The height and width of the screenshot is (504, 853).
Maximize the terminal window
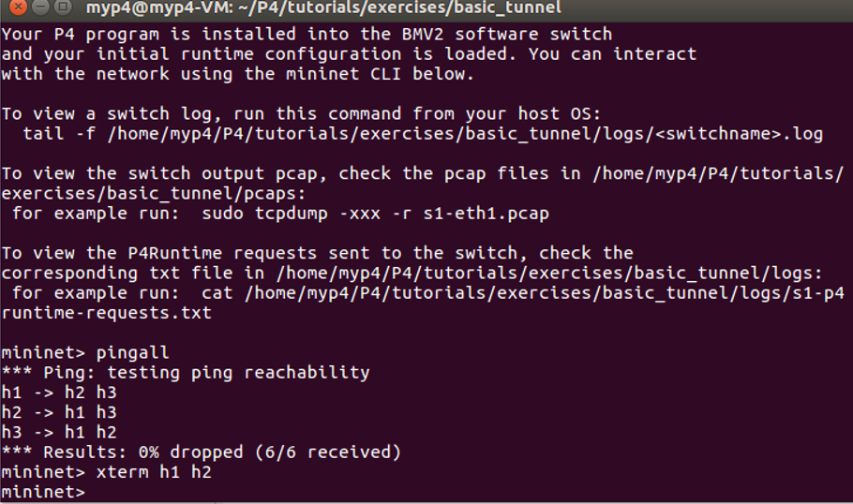(63, 7)
